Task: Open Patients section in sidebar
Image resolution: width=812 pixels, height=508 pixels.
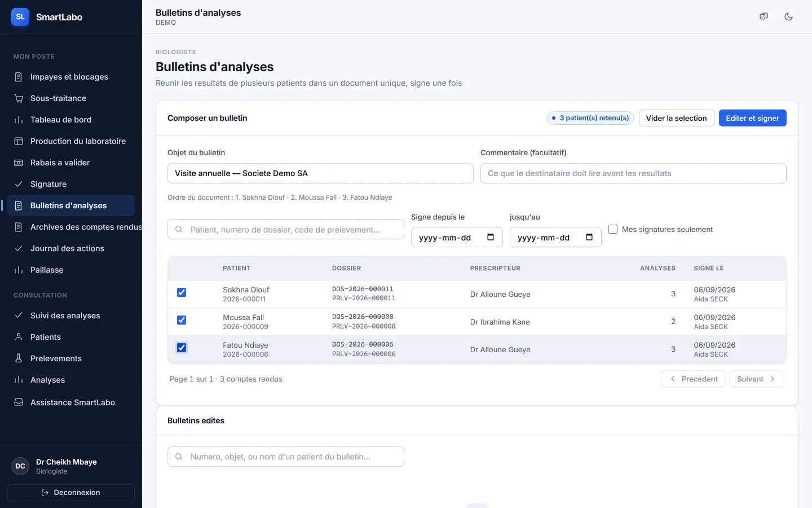Action: click(x=70, y=337)
